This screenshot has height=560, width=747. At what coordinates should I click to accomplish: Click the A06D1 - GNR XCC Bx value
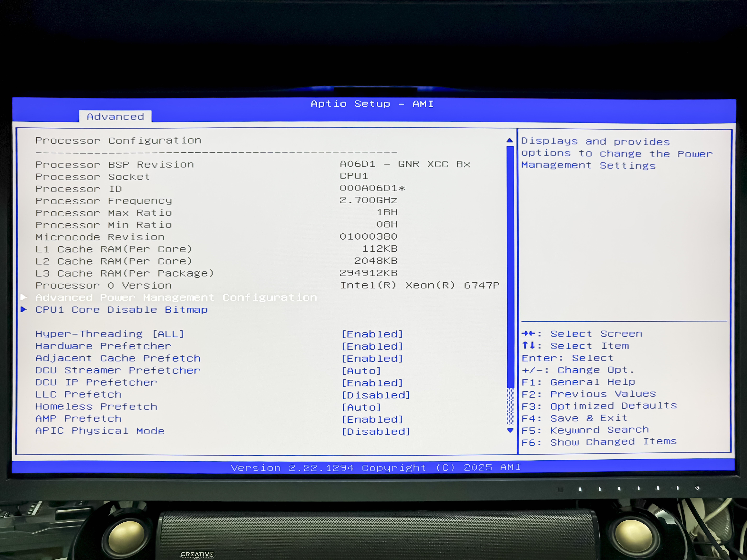point(405,164)
